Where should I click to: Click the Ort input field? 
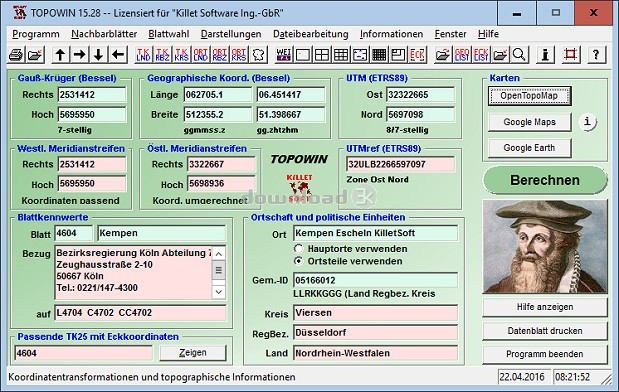[375, 233]
